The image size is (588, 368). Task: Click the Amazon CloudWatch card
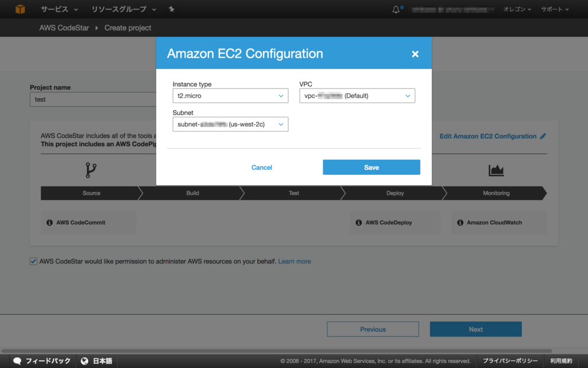(x=499, y=223)
